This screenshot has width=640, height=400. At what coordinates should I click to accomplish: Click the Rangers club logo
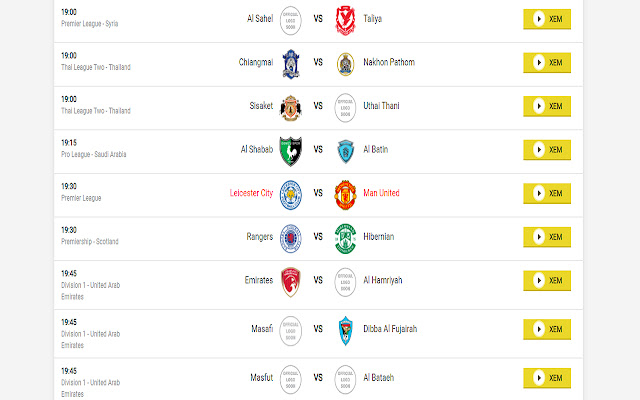point(291,236)
